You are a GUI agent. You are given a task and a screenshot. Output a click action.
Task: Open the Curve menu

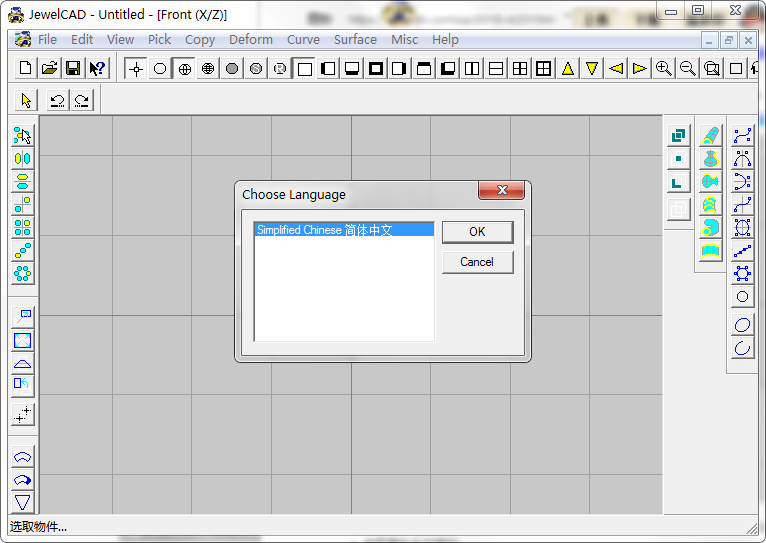point(303,40)
